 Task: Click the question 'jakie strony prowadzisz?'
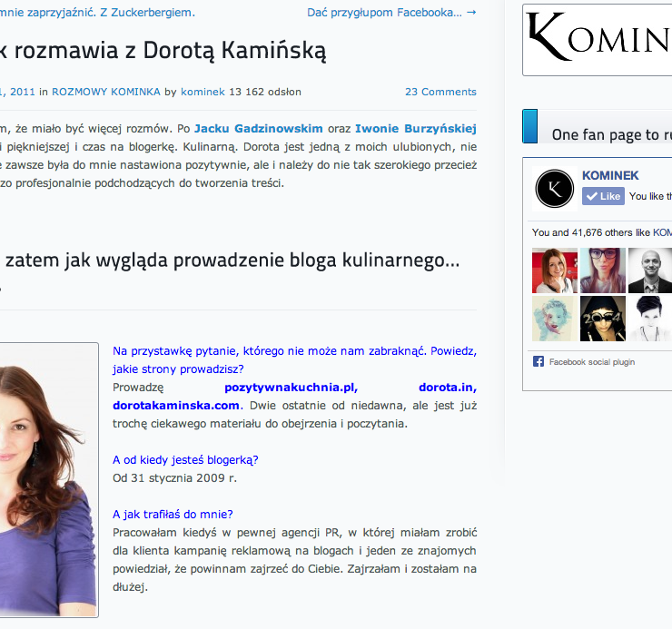pos(178,369)
